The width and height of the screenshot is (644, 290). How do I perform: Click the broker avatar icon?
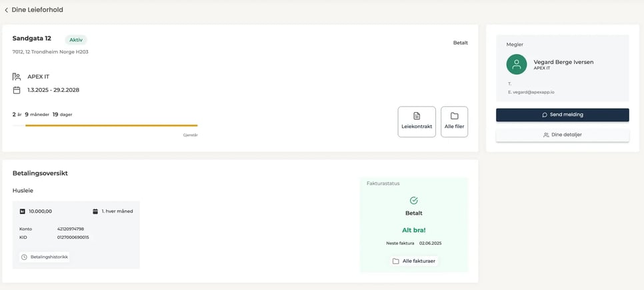pyautogui.click(x=517, y=65)
